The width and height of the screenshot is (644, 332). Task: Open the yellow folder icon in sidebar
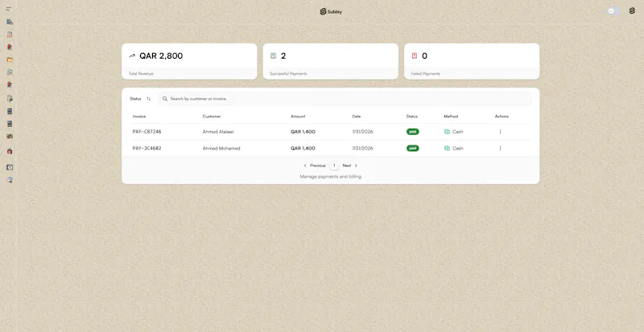tap(10, 59)
